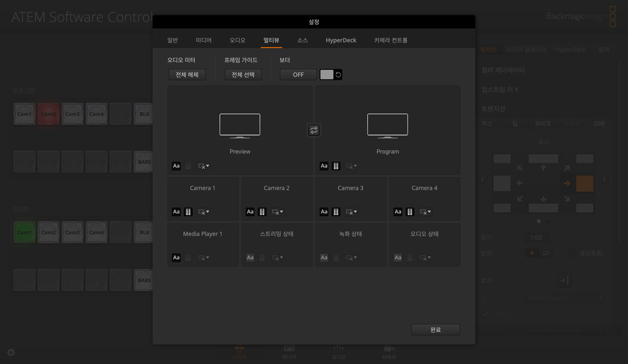
Task: Click the Aa label icon under the Program window
Action: click(324, 166)
